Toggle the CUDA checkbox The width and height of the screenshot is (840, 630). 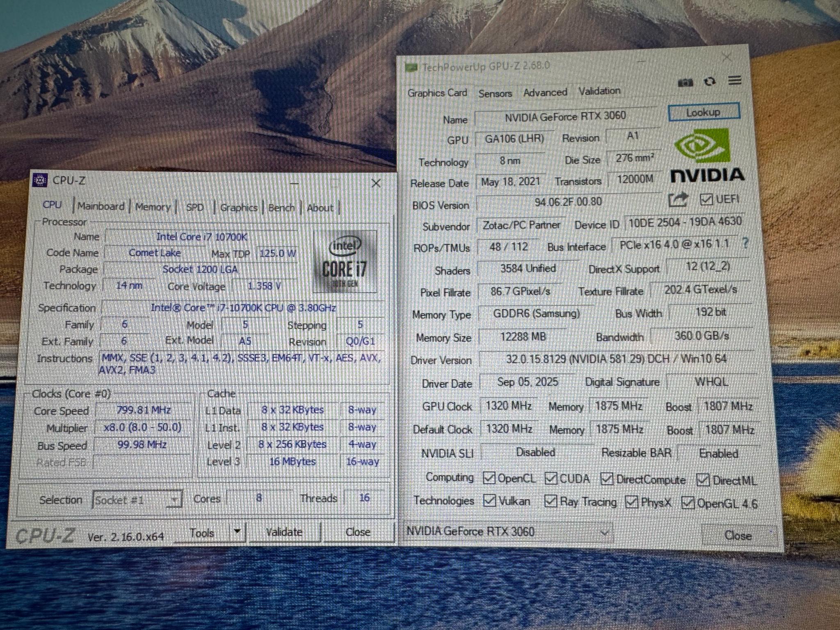pyautogui.click(x=550, y=478)
